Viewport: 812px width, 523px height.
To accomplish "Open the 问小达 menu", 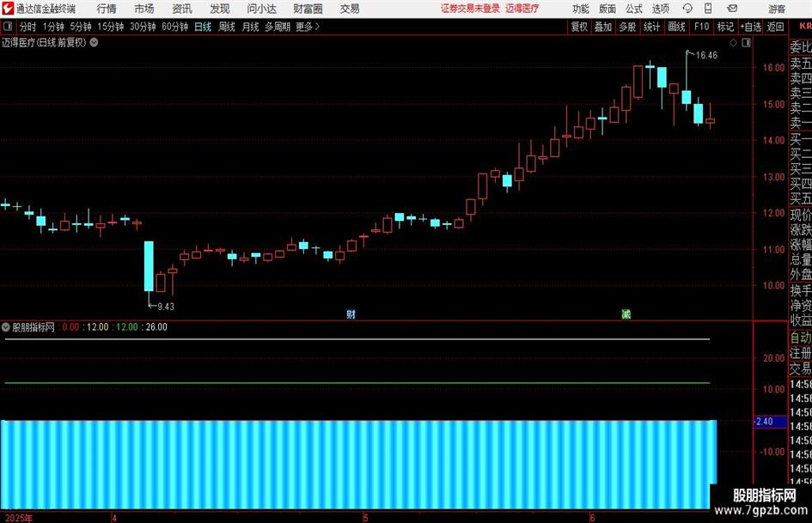I will click(x=261, y=9).
